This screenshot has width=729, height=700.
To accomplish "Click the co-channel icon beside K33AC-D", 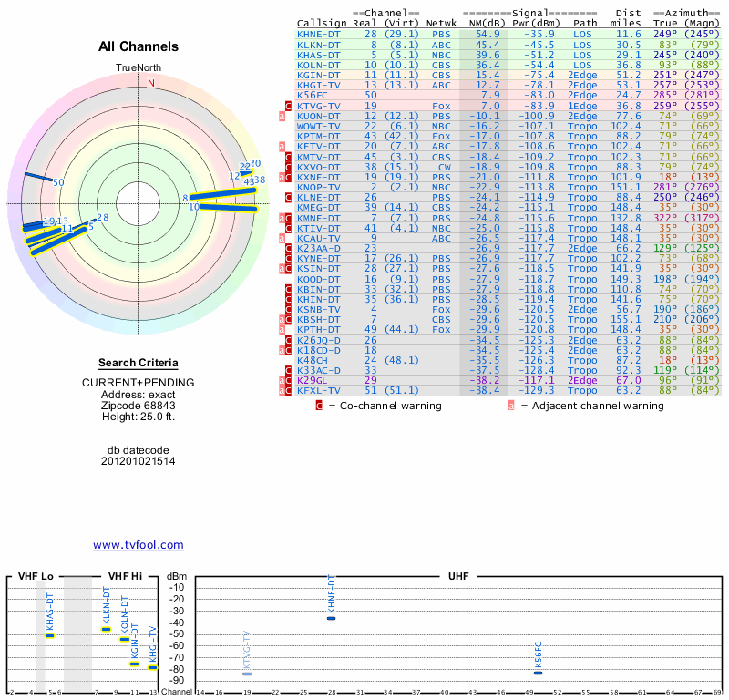I will (x=288, y=370).
